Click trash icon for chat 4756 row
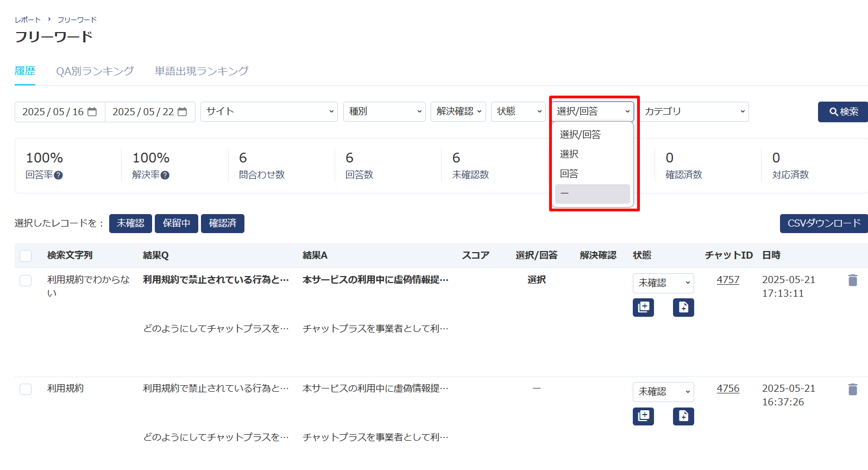 click(x=852, y=389)
